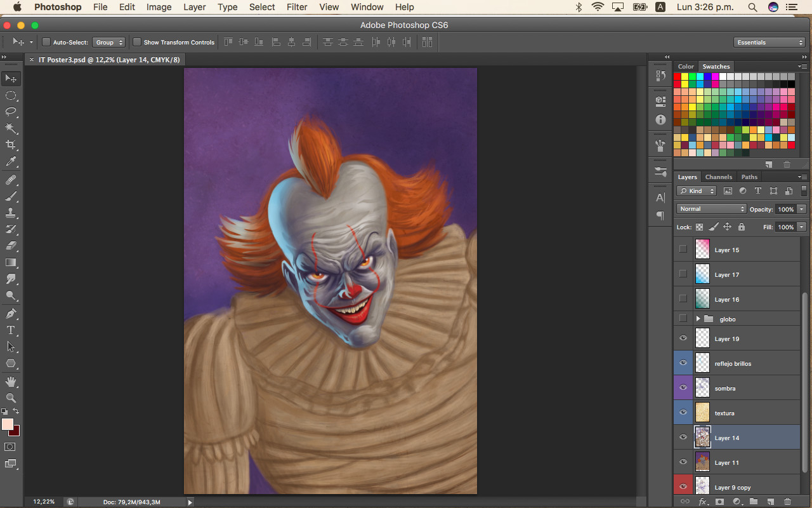
Task: Show Layer 17 visibility box
Action: [x=683, y=274]
